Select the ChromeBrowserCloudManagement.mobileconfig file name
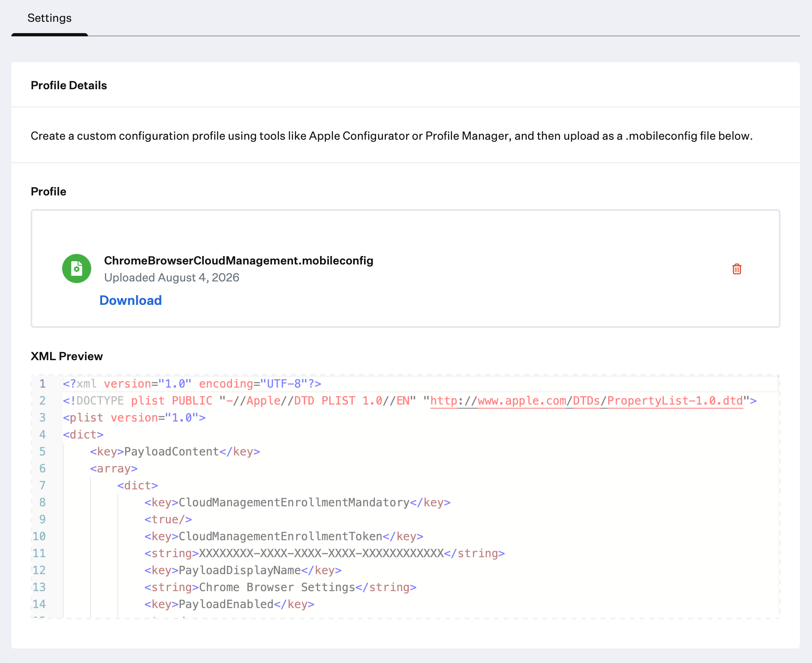This screenshot has width=812, height=663. pyautogui.click(x=239, y=261)
